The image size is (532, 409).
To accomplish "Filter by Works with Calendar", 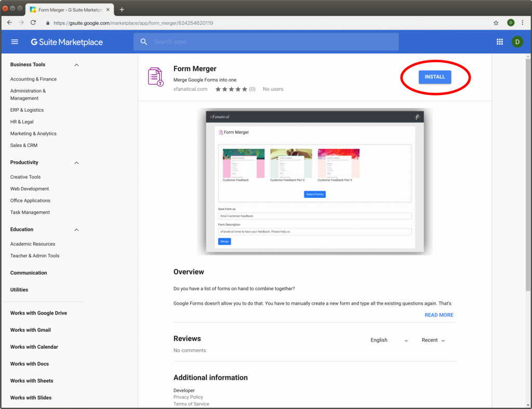I will [34, 347].
